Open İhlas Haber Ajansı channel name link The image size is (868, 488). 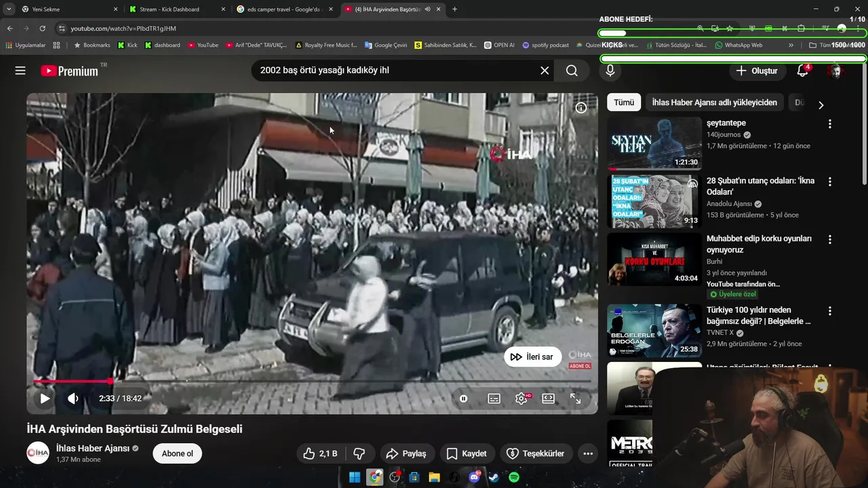93,448
